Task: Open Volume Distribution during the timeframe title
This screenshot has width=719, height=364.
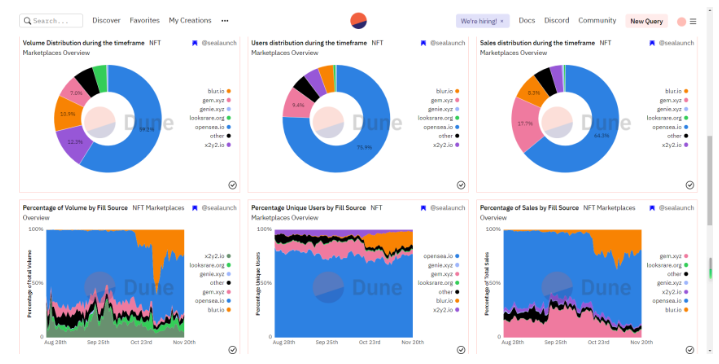Action: (83, 43)
